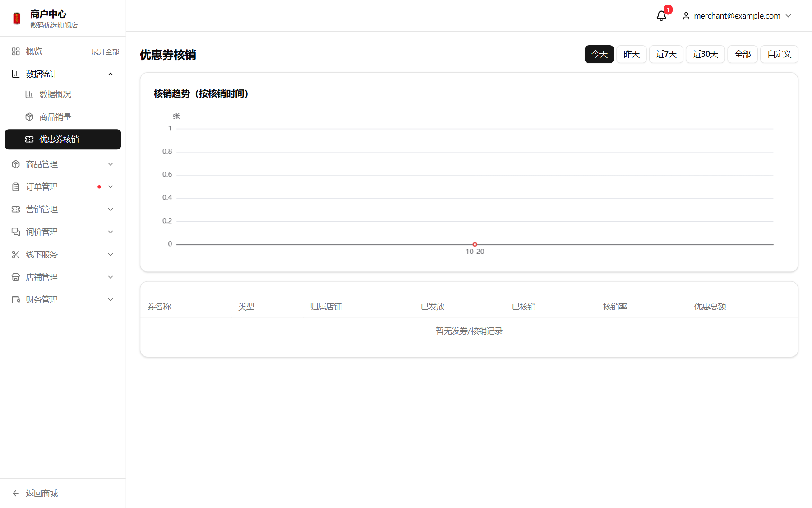This screenshot has height=508, width=812.
Task: Expand the 线下服务 chevron
Action: (111, 255)
